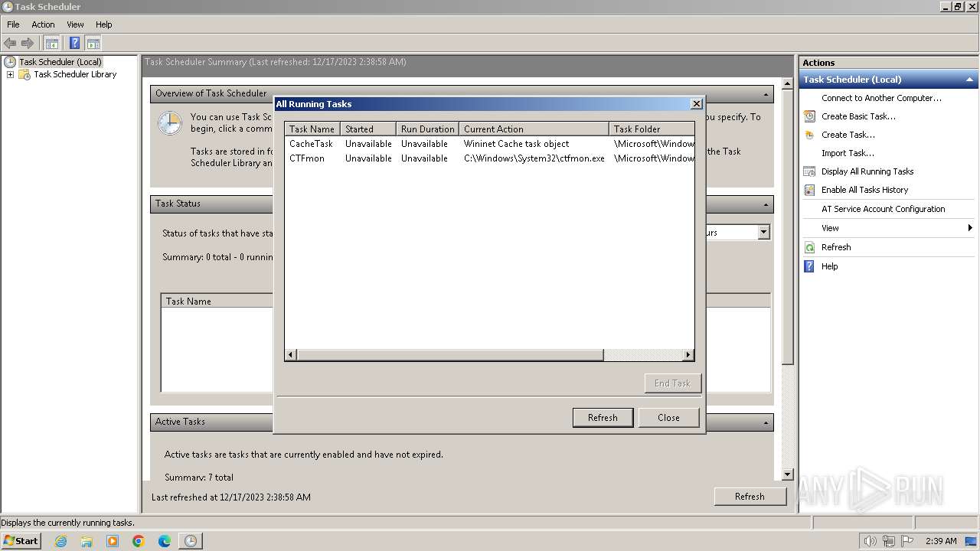
Task: Click the Wininet Cache task object cell
Action: click(x=516, y=144)
